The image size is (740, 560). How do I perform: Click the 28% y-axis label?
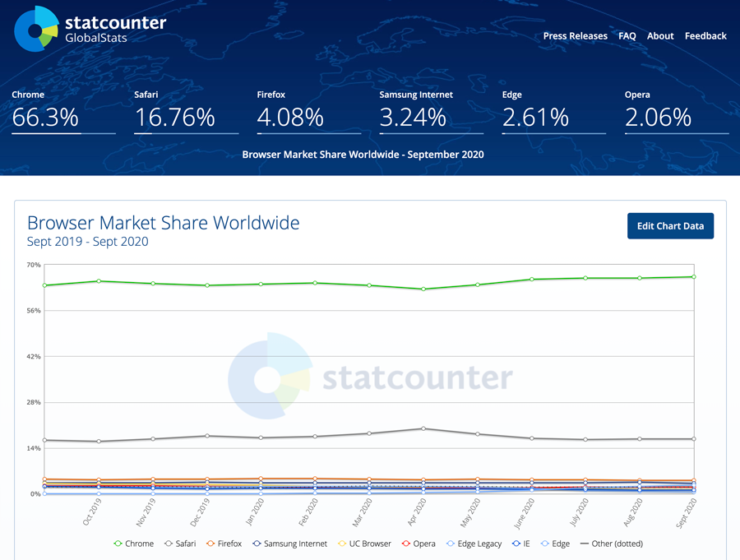(34, 402)
